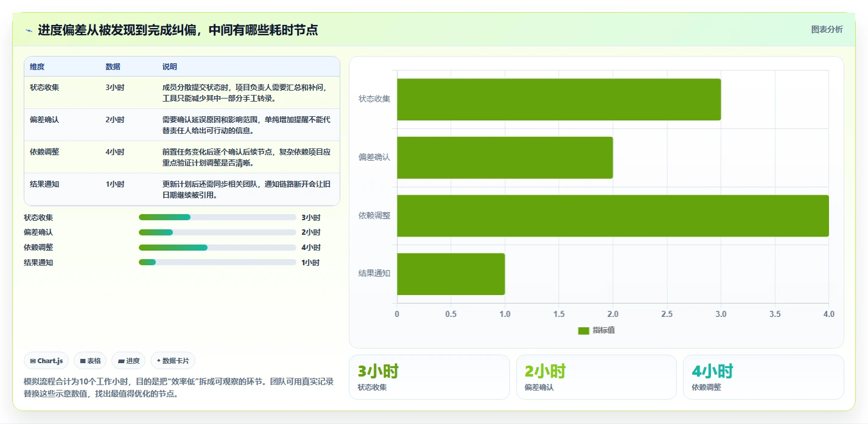Click the 数据 table column header

[113, 67]
